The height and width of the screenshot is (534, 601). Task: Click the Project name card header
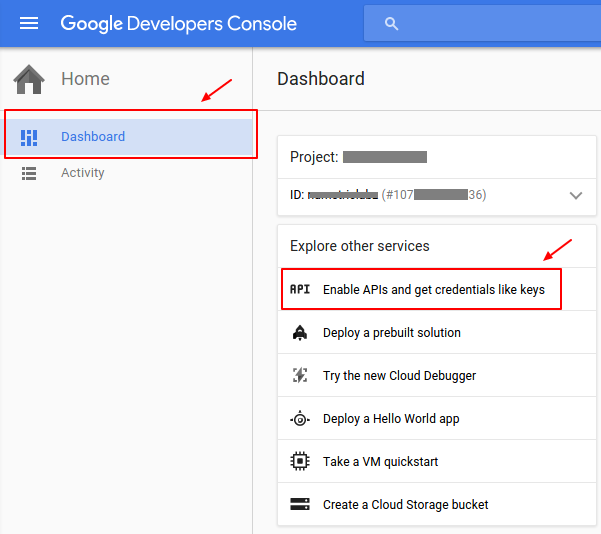click(437, 157)
